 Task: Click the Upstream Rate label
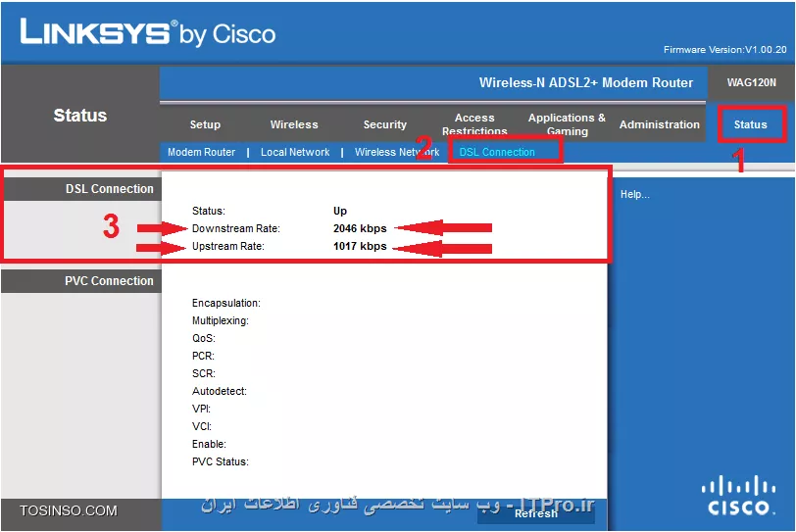[228, 247]
